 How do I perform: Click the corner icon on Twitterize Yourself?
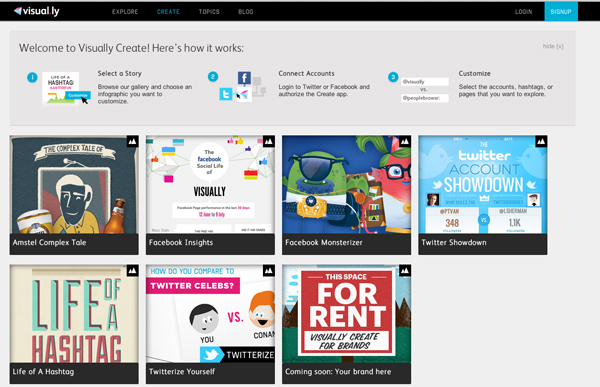point(269,271)
